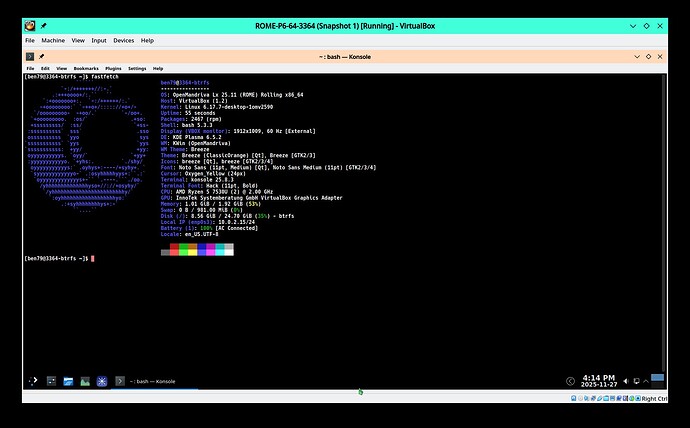Click the Right Ctrl host key label
Image resolution: width=690 pixels, height=428 pixels.
pos(655,399)
